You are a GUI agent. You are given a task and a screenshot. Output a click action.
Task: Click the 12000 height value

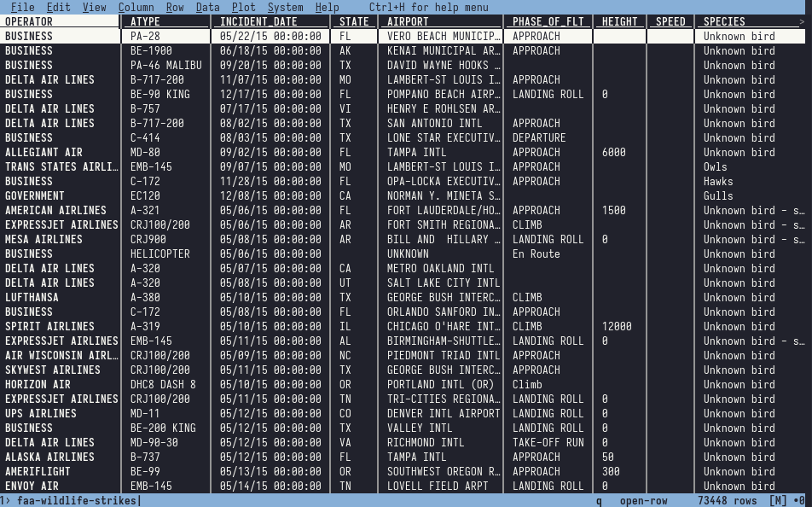[617, 327]
